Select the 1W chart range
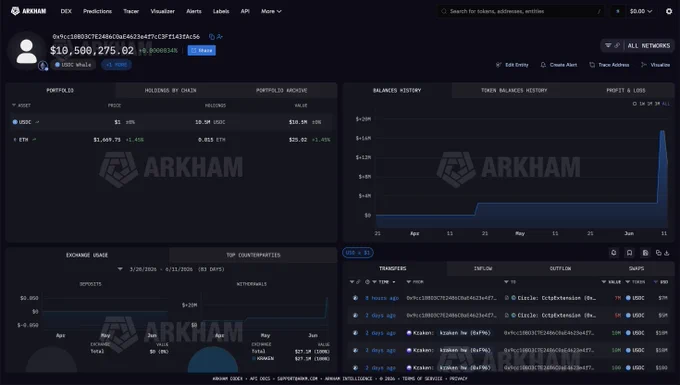 click(642, 104)
